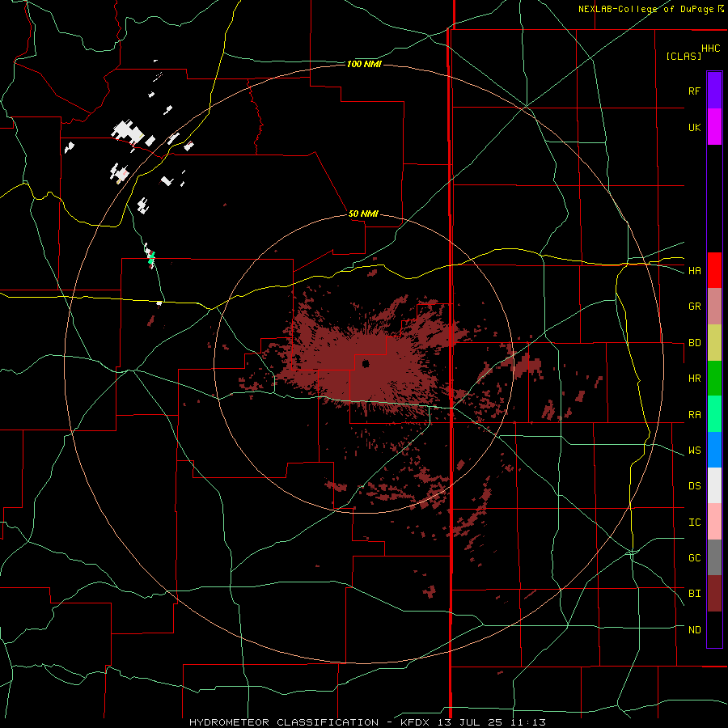This screenshot has height=728, width=728.
Task: Click the "HA" legend label
Action: [694, 271]
